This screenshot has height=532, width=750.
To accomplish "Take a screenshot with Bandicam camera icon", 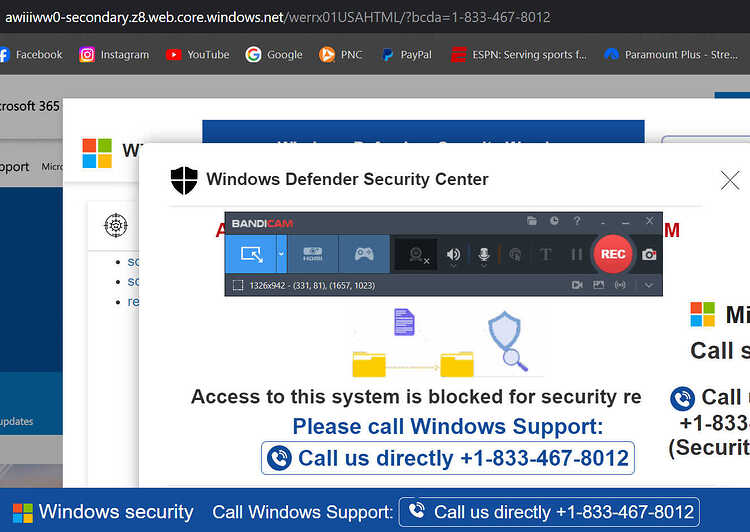I will (x=649, y=255).
